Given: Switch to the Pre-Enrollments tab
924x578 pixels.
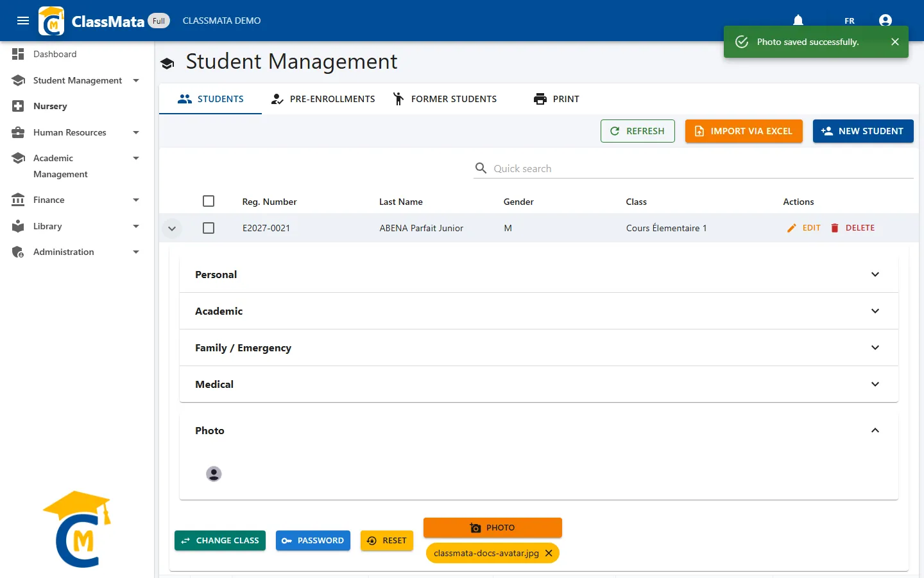Looking at the screenshot, I should (x=323, y=99).
